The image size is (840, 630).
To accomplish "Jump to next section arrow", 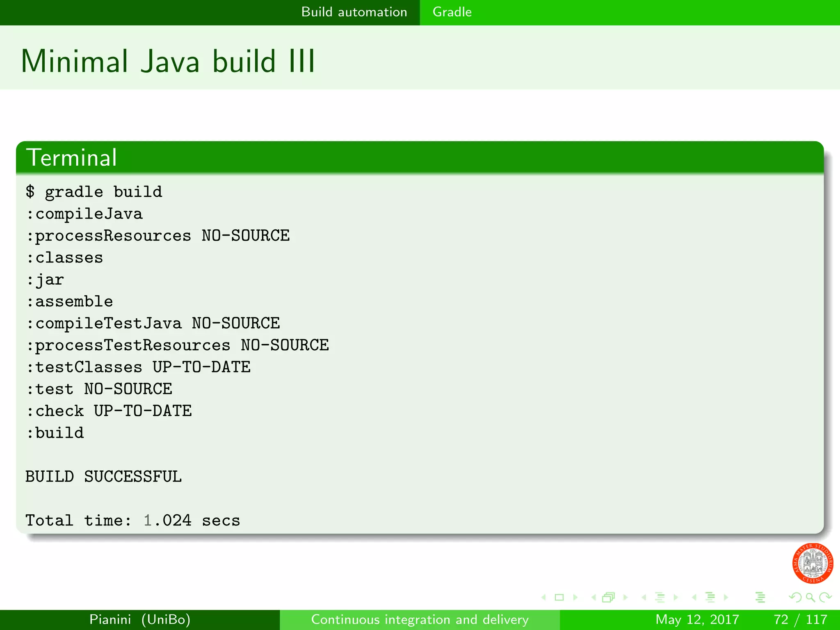I will coord(726,598).
